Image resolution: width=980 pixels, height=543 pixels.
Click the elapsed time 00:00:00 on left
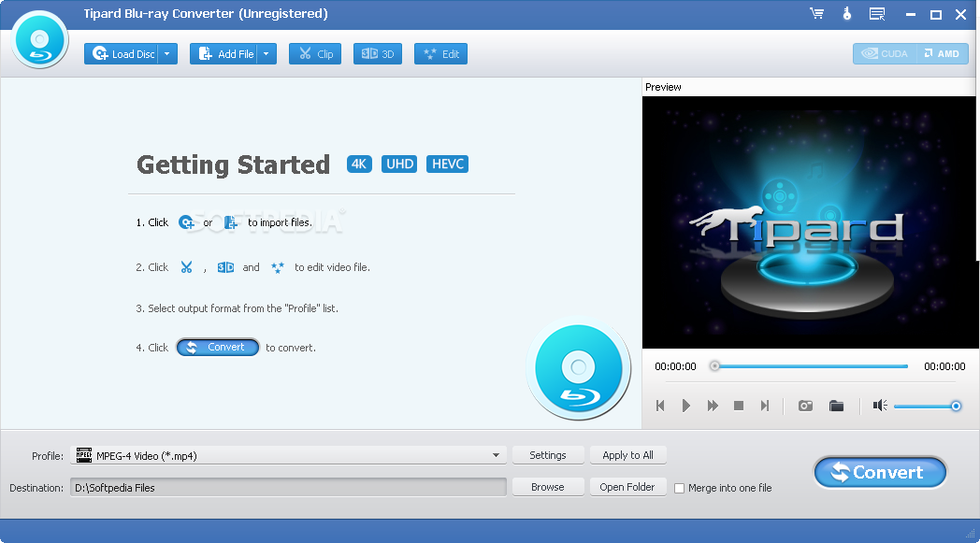[x=675, y=366]
